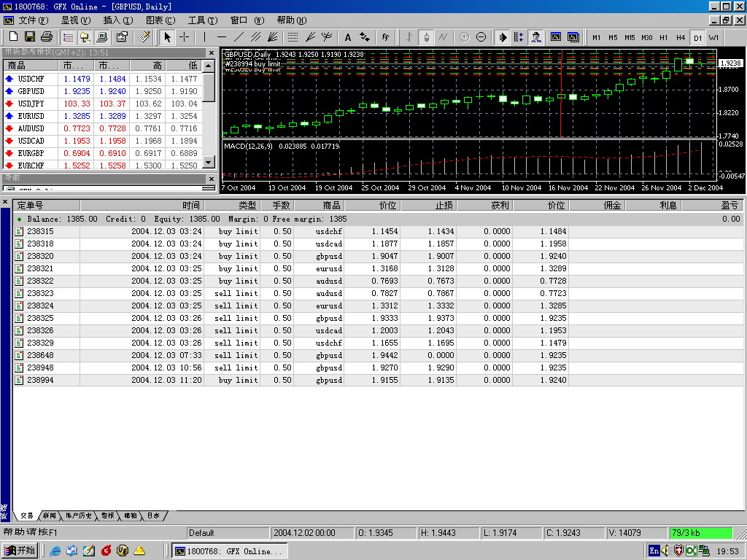Select the Fibonacci retracement tool

(292, 37)
